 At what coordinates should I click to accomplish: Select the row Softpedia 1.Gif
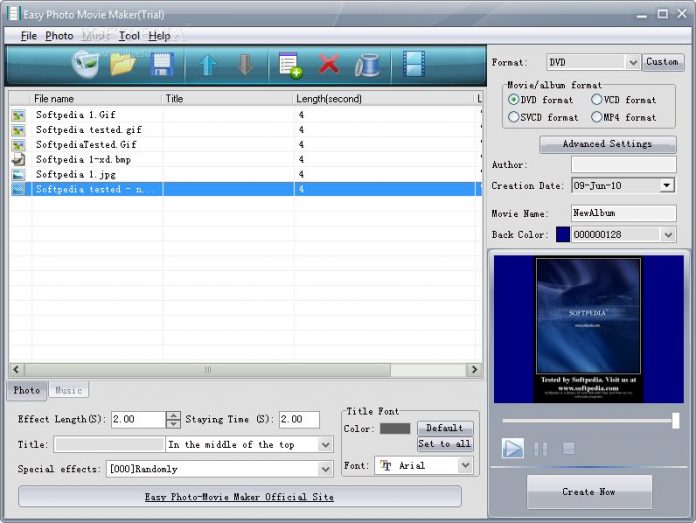click(245, 115)
